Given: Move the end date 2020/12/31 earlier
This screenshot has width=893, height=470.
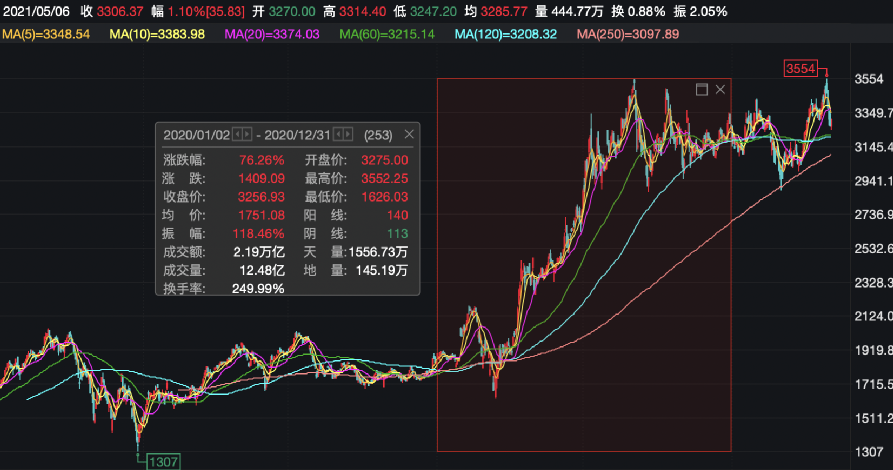Looking at the screenshot, I should point(338,134).
